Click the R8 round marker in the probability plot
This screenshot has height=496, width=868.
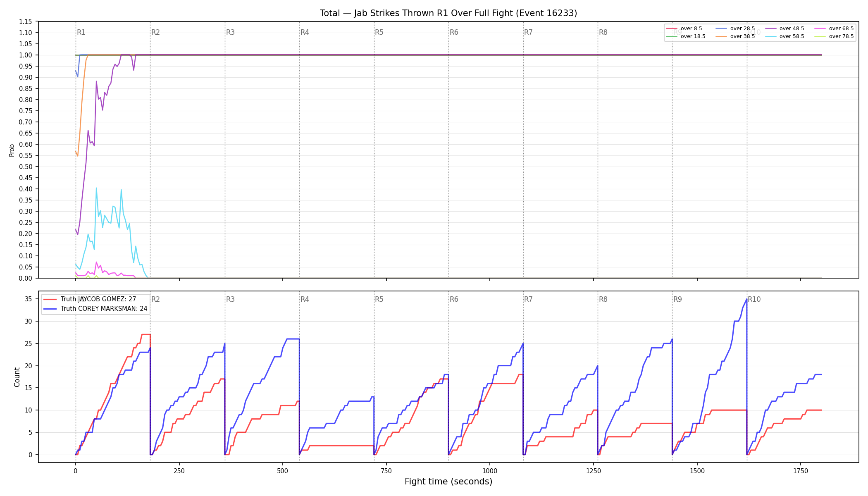click(603, 32)
